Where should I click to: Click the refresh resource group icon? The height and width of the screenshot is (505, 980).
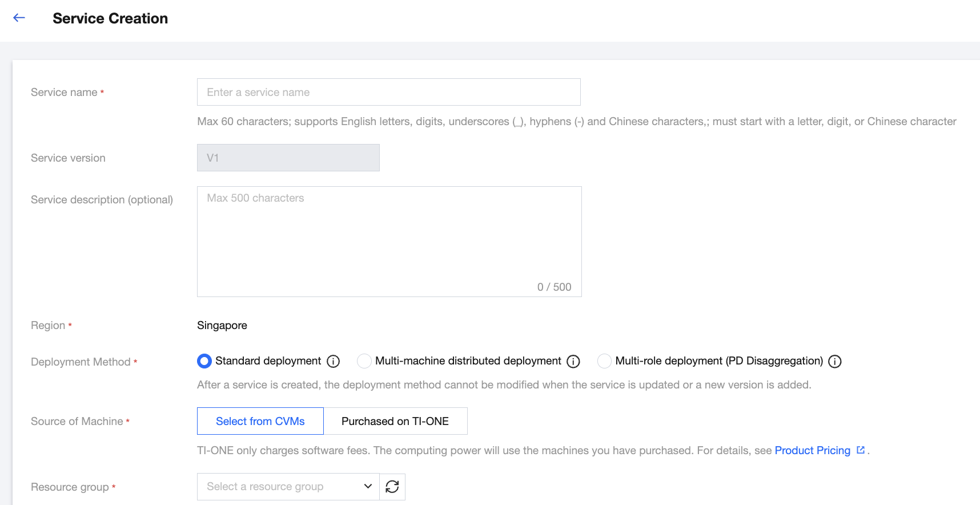tap(392, 487)
